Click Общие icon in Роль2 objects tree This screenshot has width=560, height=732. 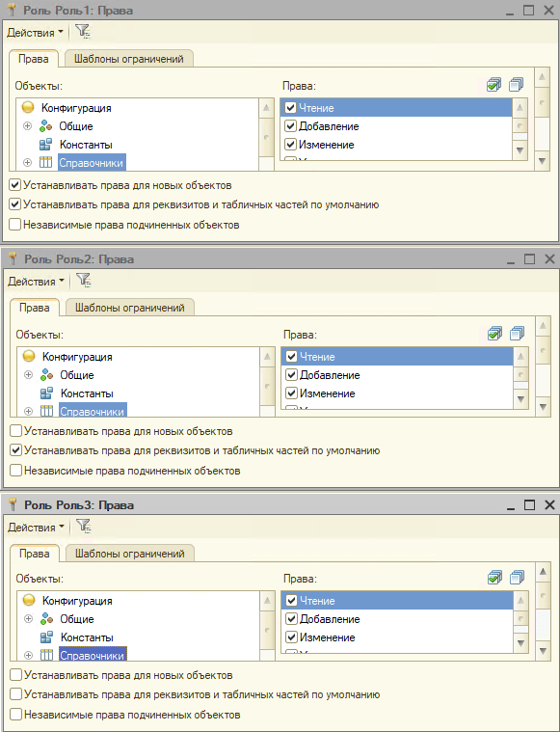click(46, 375)
